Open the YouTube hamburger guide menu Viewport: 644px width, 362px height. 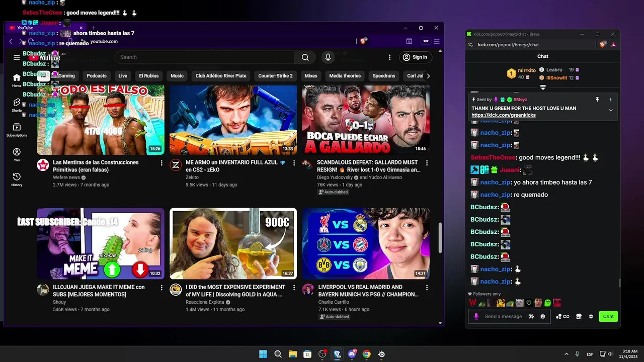17,57
